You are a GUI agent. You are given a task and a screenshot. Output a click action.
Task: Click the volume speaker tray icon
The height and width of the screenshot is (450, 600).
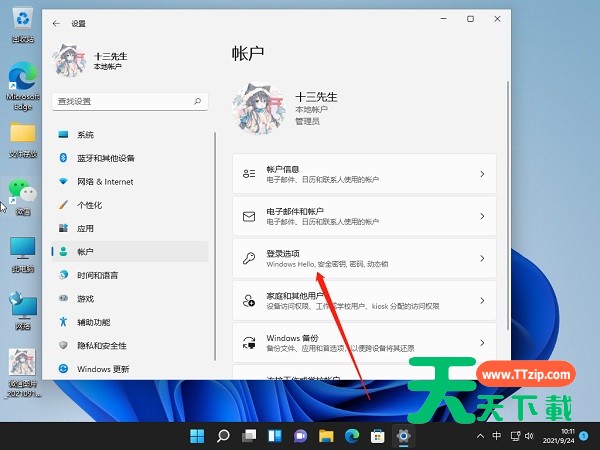[x=530, y=436]
